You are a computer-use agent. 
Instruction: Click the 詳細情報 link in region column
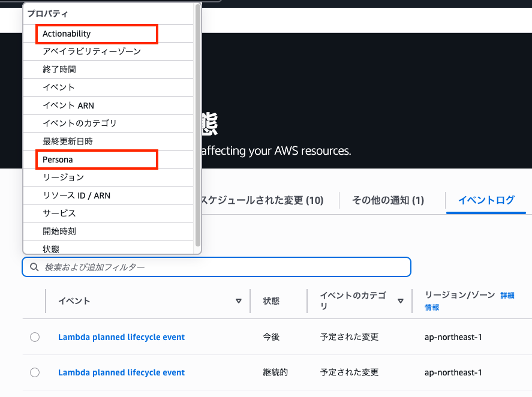pos(507,296)
